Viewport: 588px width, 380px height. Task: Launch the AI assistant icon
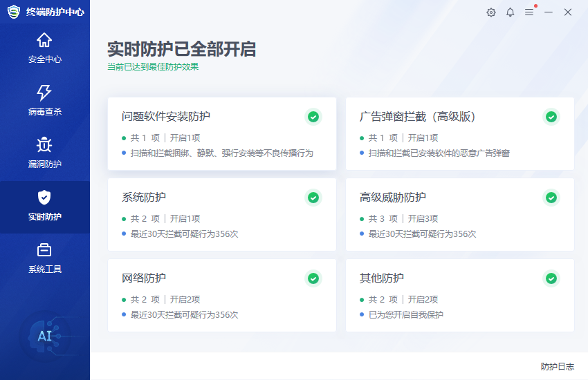point(44,336)
